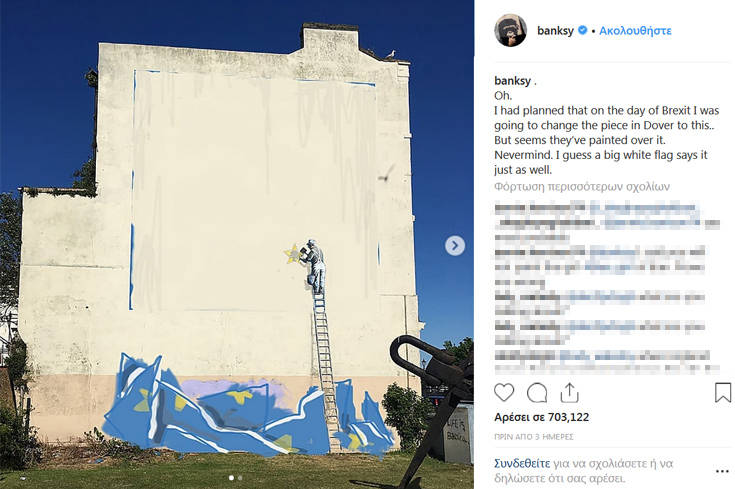View likes count Αρέσει σε 703,122
Image resolution: width=735 pixels, height=489 pixels.
click(541, 417)
